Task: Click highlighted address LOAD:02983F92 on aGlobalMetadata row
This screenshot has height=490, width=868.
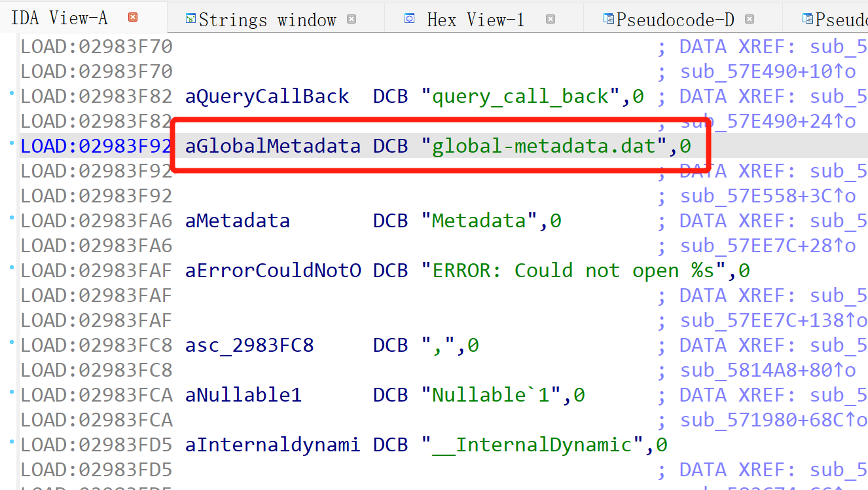Action: (96, 146)
